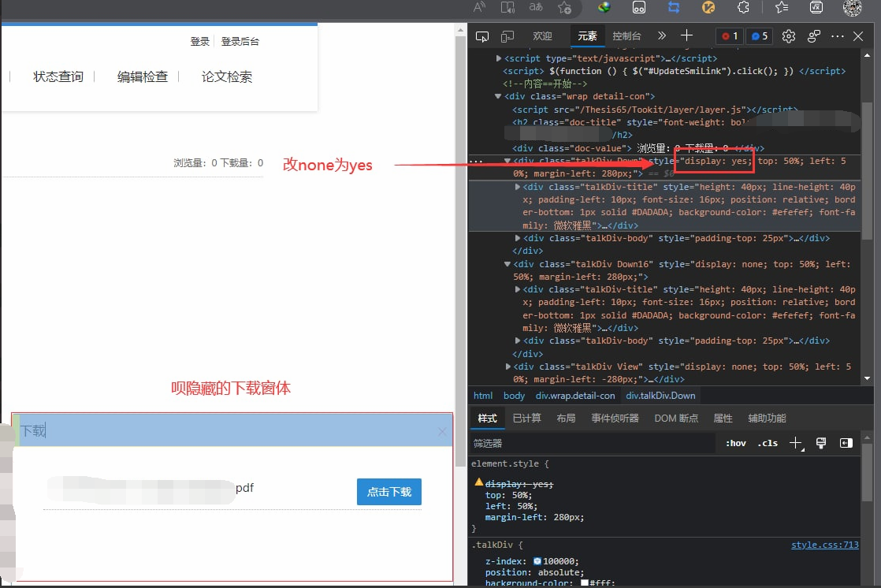Click the translate icon in browser toolbar

coord(536,7)
